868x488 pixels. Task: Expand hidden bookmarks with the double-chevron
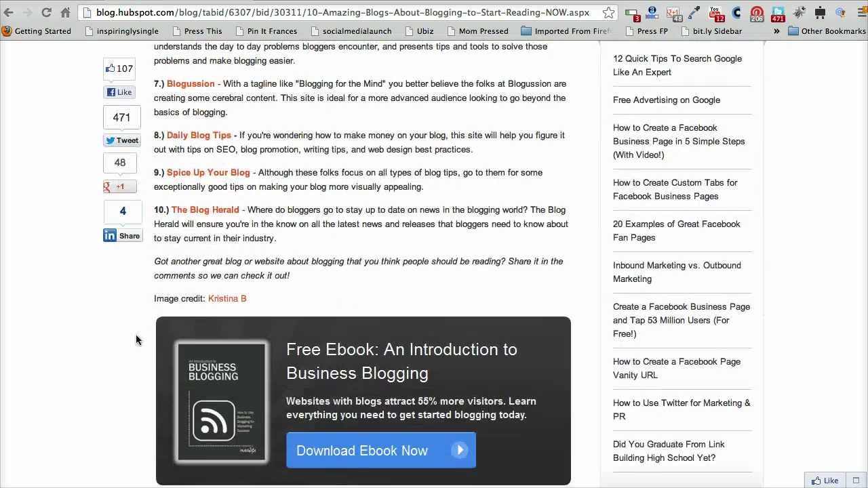(x=776, y=31)
